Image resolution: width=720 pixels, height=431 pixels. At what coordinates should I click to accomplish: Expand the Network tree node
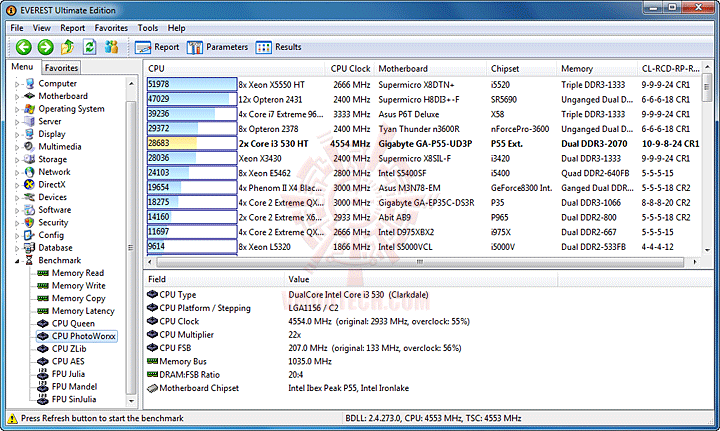17,172
